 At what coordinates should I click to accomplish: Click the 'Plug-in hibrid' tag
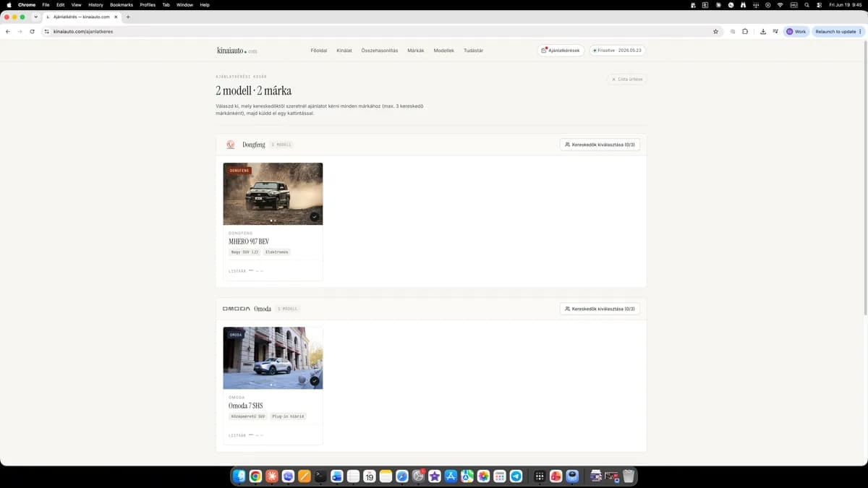289,416
